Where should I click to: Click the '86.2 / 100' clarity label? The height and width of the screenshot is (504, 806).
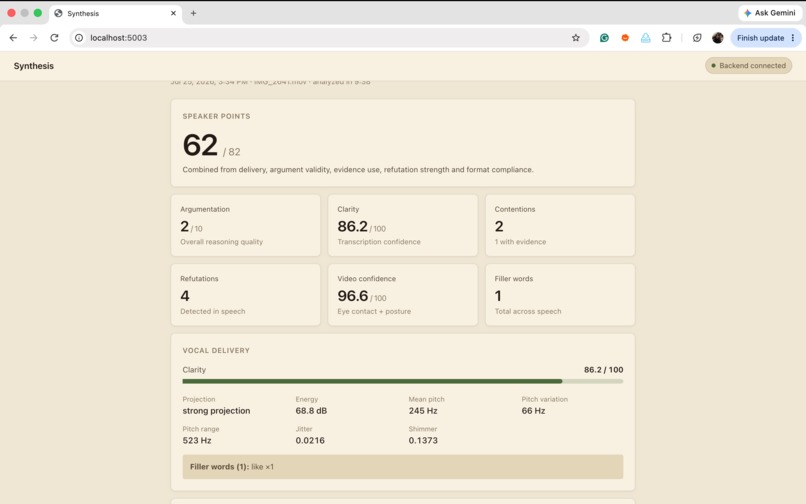click(x=603, y=369)
